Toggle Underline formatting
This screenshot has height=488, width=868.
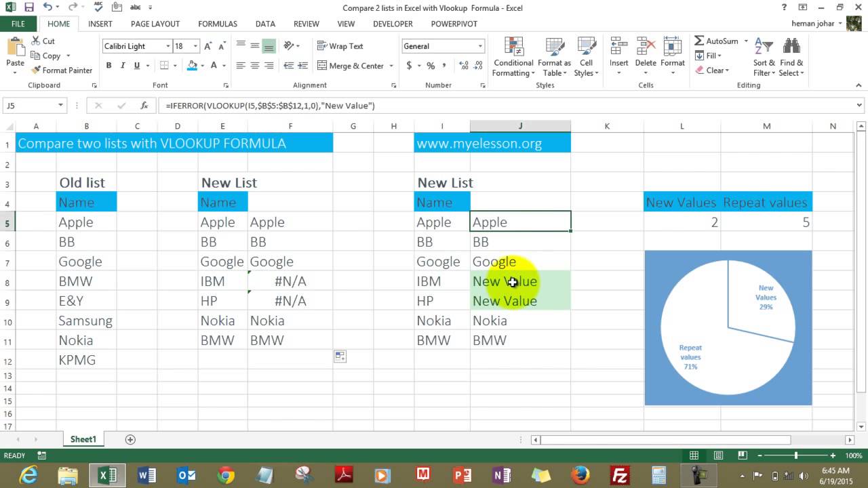tap(137, 66)
